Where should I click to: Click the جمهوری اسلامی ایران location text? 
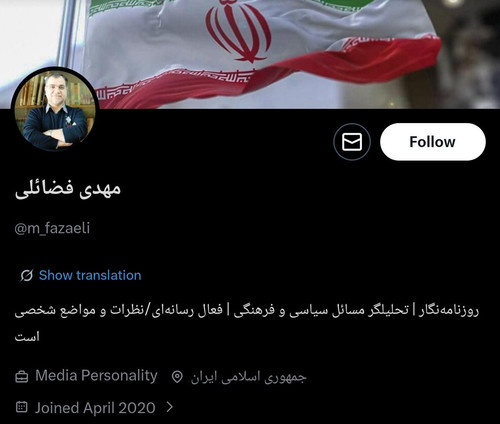pos(248,377)
